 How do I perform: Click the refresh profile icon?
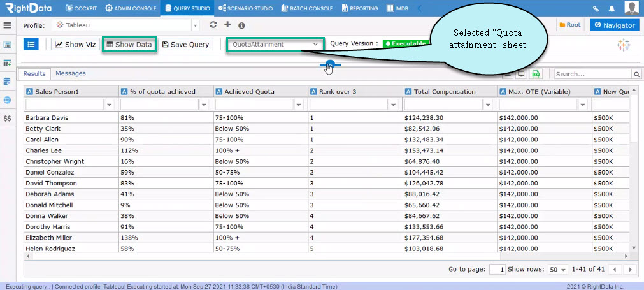tap(213, 25)
